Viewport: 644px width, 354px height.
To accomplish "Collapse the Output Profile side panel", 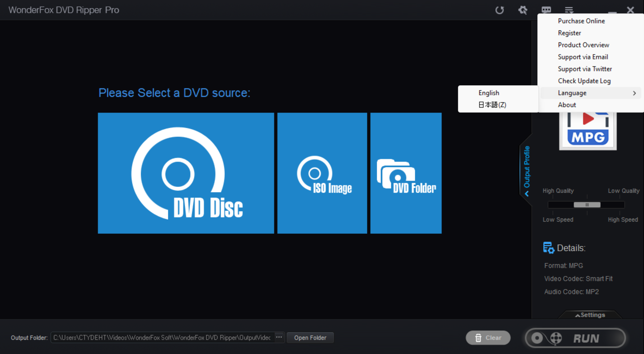I will (527, 171).
